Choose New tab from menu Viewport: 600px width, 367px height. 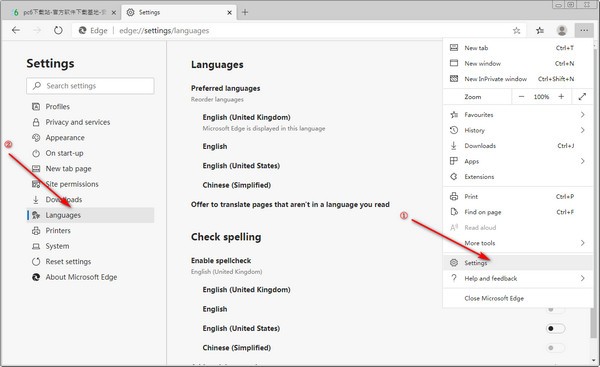tap(518, 48)
